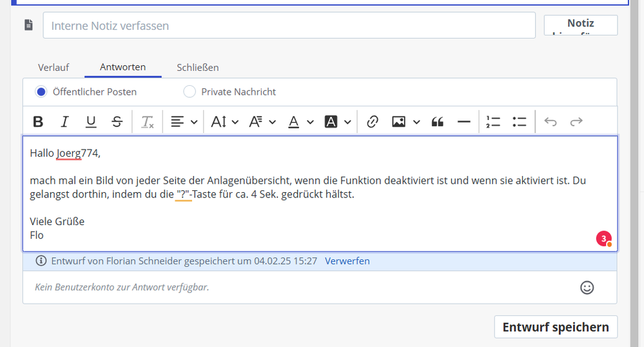Apply strikethrough formatting
The width and height of the screenshot is (644, 347).
(x=117, y=122)
